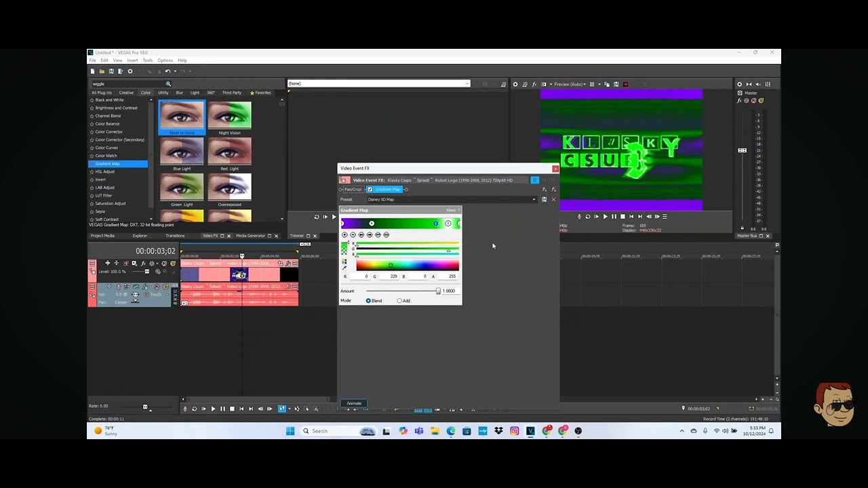
Task: Click the Animate button
Action: pos(354,403)
